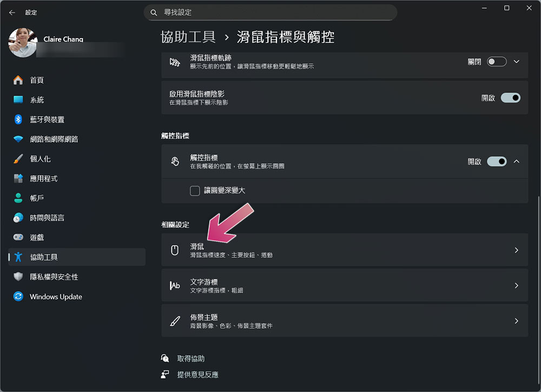This screenshot has height=392, width=541.
Task: Open the Windows Update sync icon
Action: pyautogui.click(x=18, y=296)
